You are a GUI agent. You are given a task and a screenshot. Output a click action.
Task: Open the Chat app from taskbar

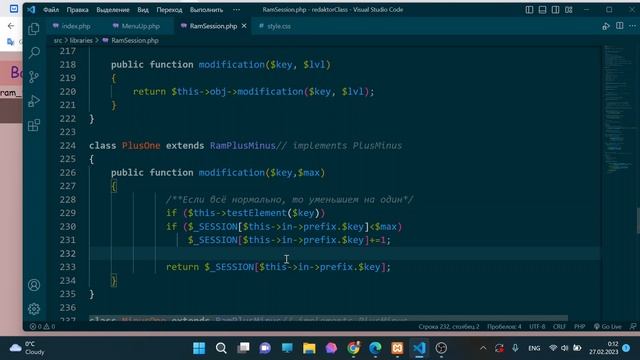tap(265, 348)
